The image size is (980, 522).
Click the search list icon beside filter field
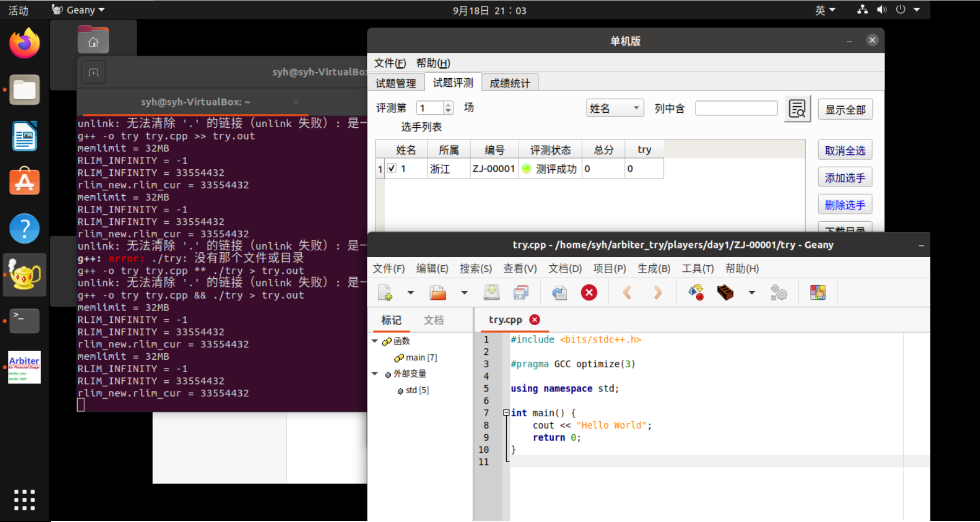point(797,109)
